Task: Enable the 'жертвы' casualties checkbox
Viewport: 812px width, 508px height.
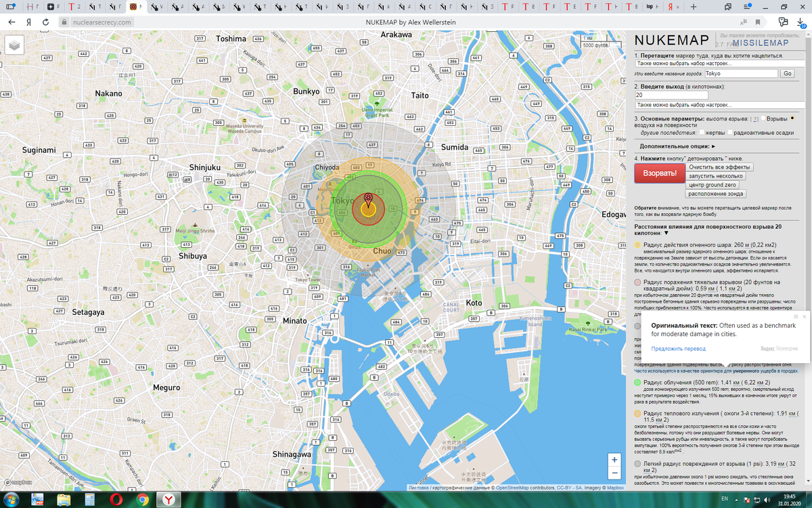Action: coord(702,132)
